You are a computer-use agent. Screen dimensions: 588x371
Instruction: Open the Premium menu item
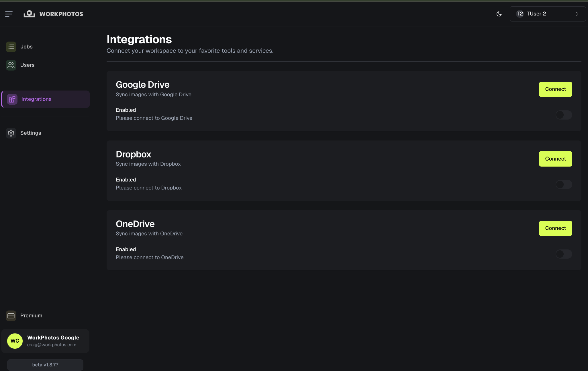(x=46, y=316)
